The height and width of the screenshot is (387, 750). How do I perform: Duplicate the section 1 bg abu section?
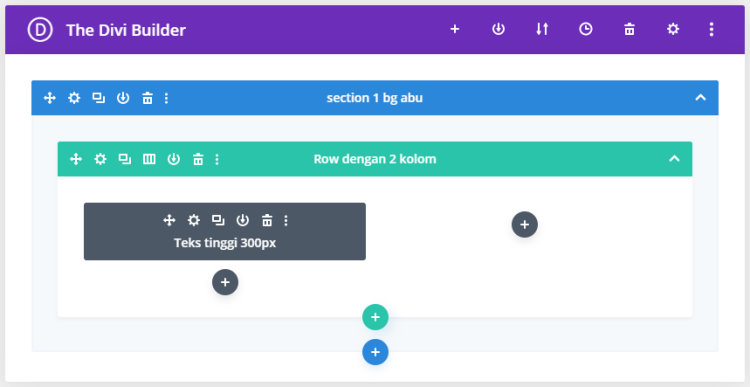point(99,98)
